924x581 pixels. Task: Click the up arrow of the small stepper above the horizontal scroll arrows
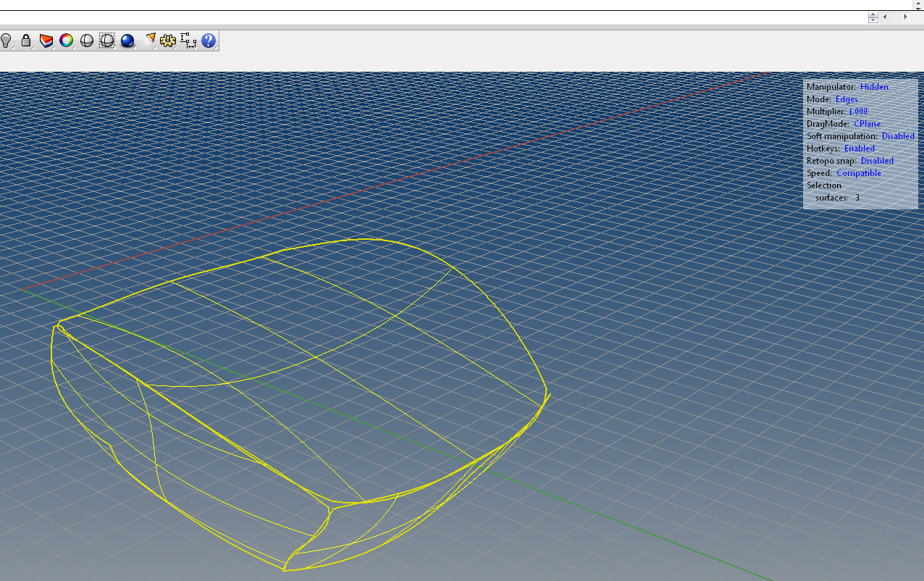(x=873, y=14)
